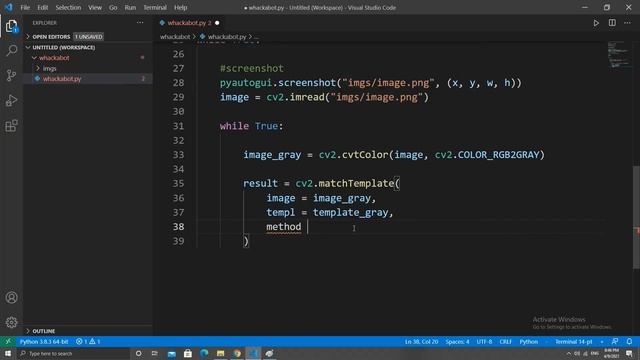This screenshot has height=360, width=640.
Task: Open the Manage gear settings icon
Action: pyautogui.click(x=11, y=322)
